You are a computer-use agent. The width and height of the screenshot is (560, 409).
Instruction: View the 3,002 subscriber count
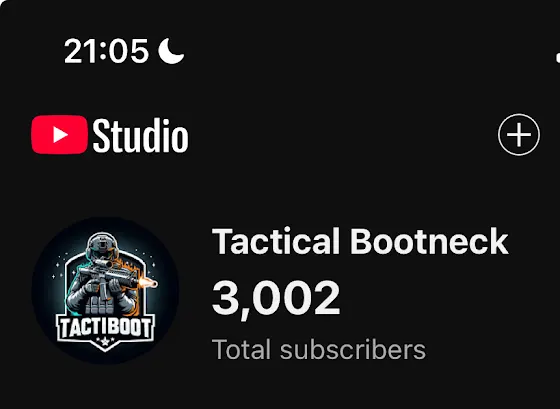pos(276,299)
